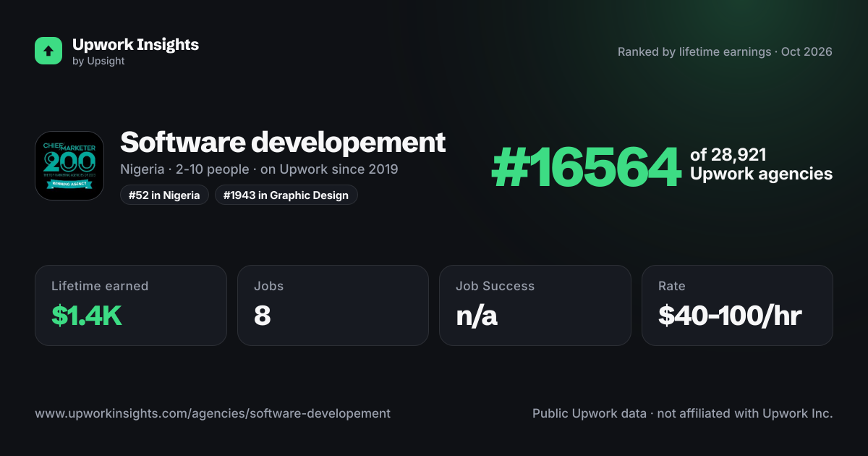868x456 pixels.
Task: Click the 'Public Upwork data' disclaimer text
Action: point(683,413)
